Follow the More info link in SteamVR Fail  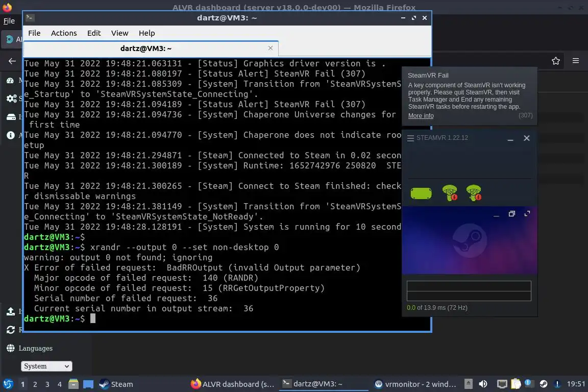pos(421,116)
